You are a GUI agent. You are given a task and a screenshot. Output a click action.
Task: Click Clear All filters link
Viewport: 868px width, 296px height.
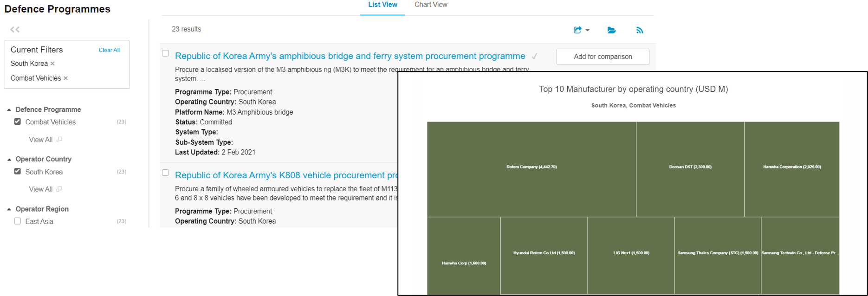[109, 50]
